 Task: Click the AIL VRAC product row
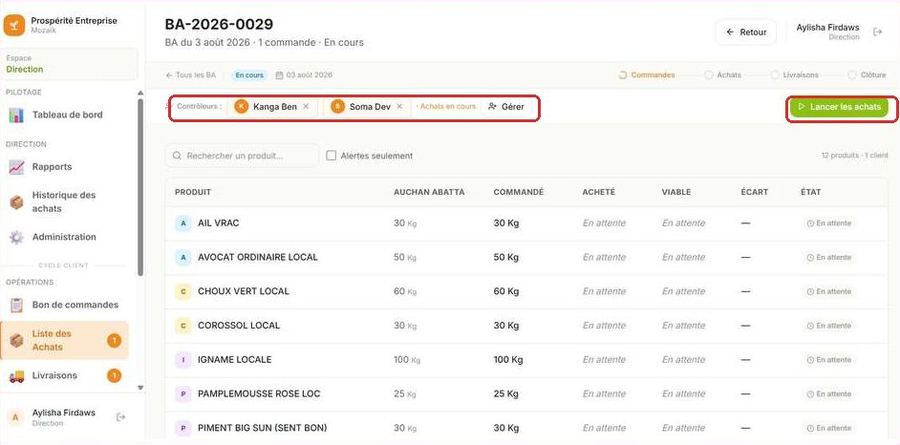526,223
